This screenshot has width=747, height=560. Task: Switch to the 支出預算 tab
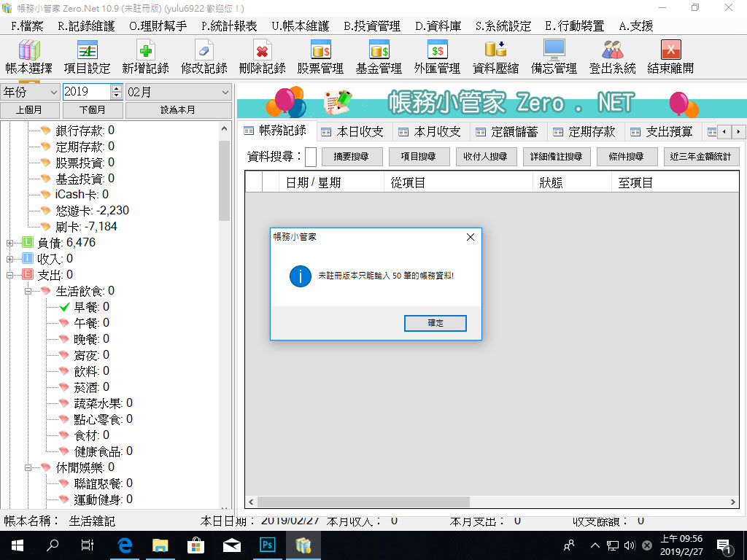click(x=662, y=132)
